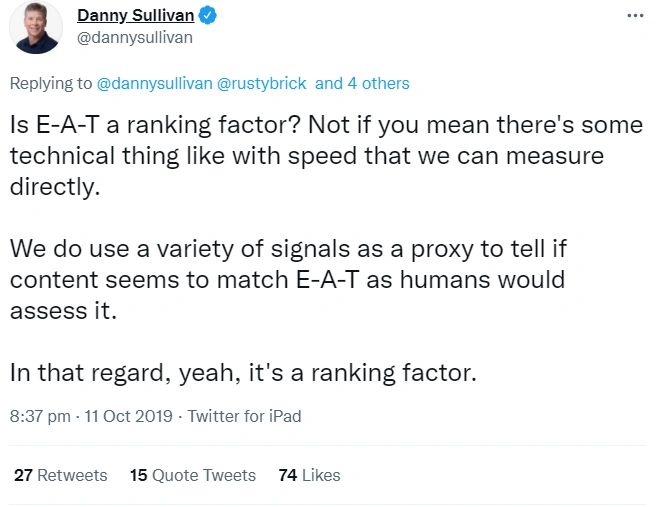Open Danny Sullivan's profile picture

[37, 28]
